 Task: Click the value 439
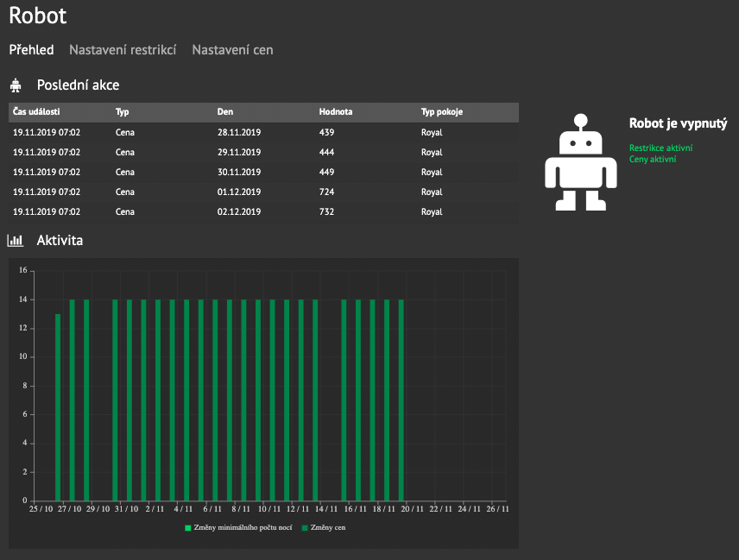326,132
